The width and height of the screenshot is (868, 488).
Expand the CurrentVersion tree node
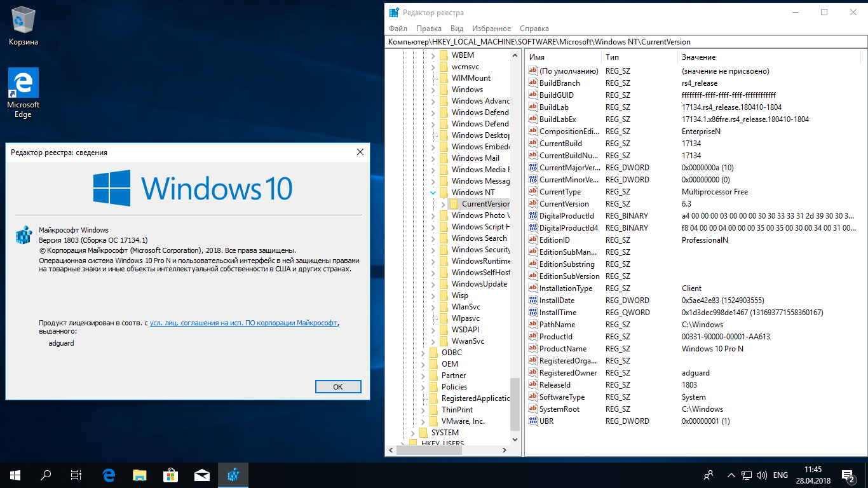(444, 204)
